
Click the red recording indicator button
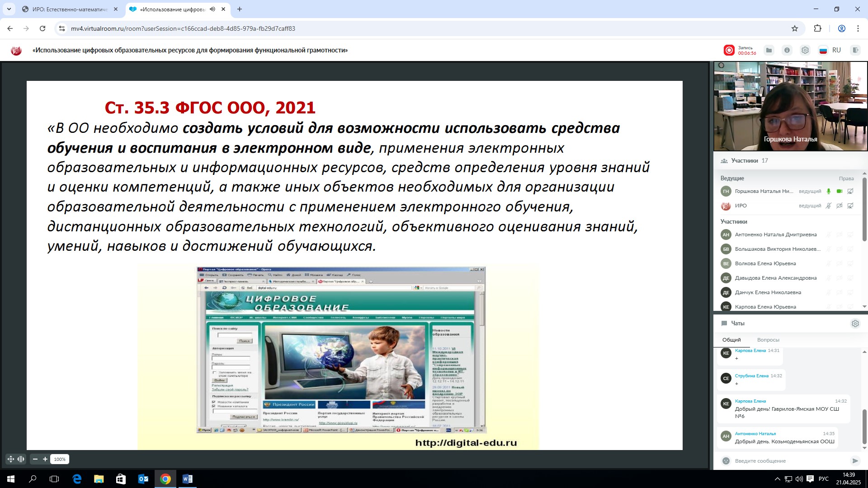[729, 50]
